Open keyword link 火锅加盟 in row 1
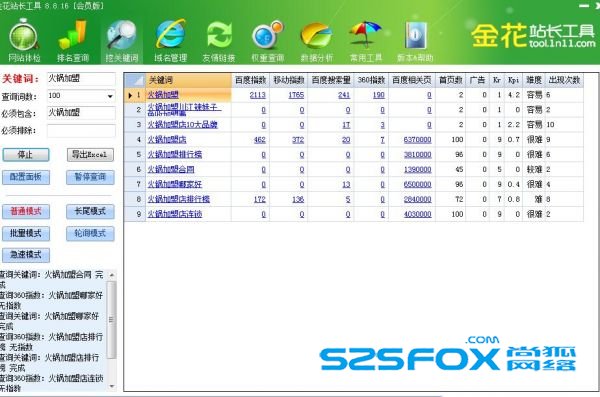 click(163, 95)
